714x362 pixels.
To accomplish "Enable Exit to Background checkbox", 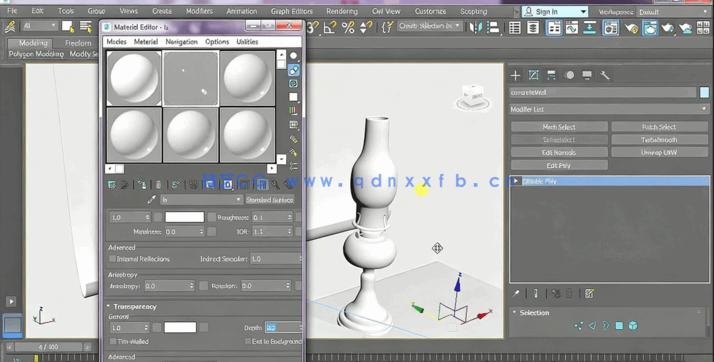I will 248,341.
